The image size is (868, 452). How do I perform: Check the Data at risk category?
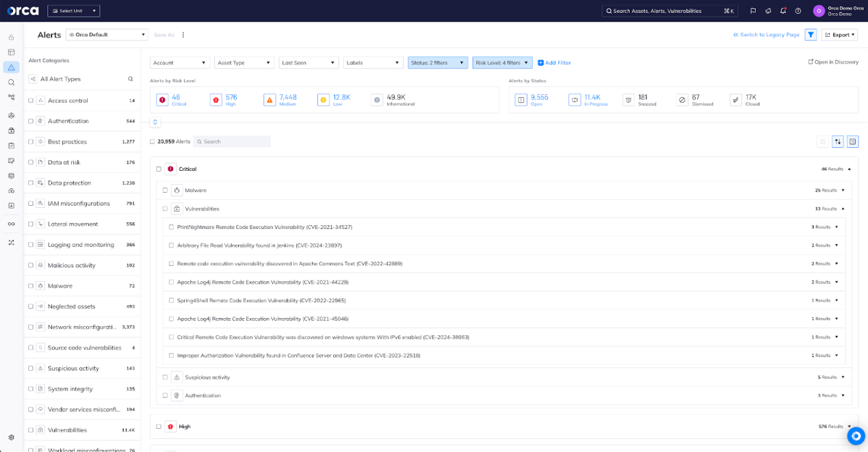(x=31, y=162)
